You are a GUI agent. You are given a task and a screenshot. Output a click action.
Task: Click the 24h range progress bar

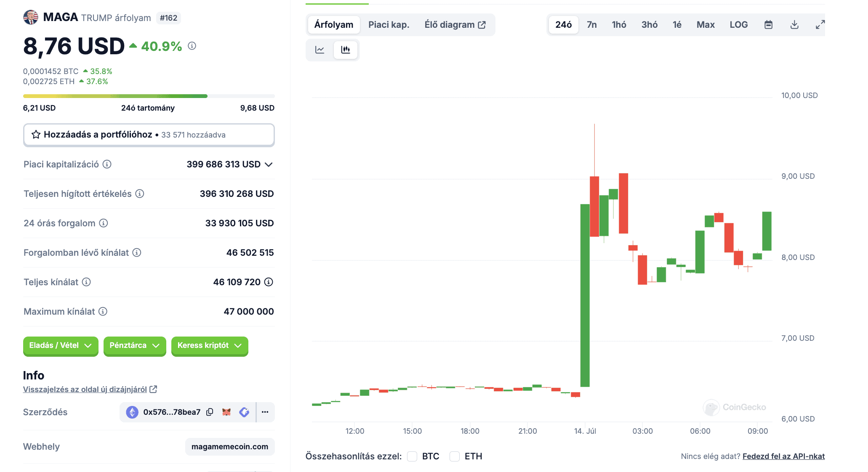point(149,96)
